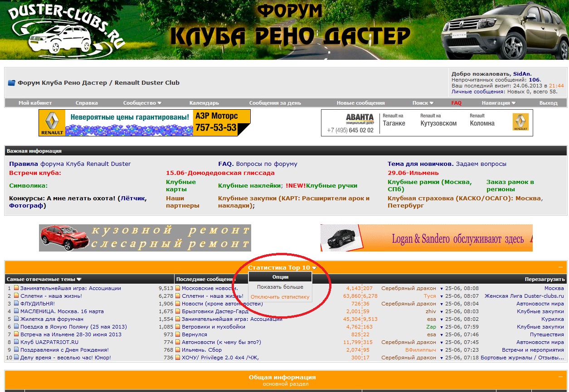The image size is (569, 392).
Task: Collapse the Общая информация section
Action: pos(560,377)
